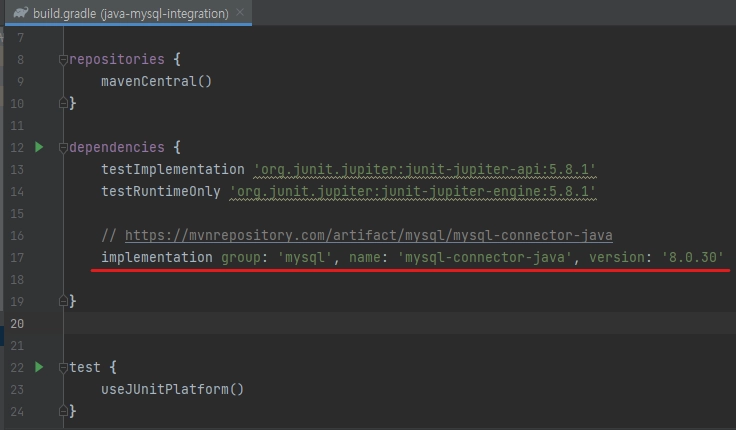
Task: Click the fold end marker on line 24
Action: (63, 411)
